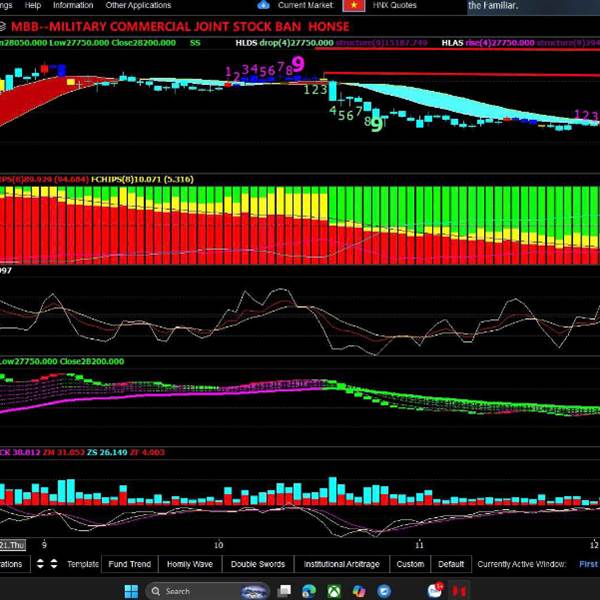This screenshot has width=600, height=600.
Task: Click ZS 26.149 volume indicator value
Action: click(107, 452)
